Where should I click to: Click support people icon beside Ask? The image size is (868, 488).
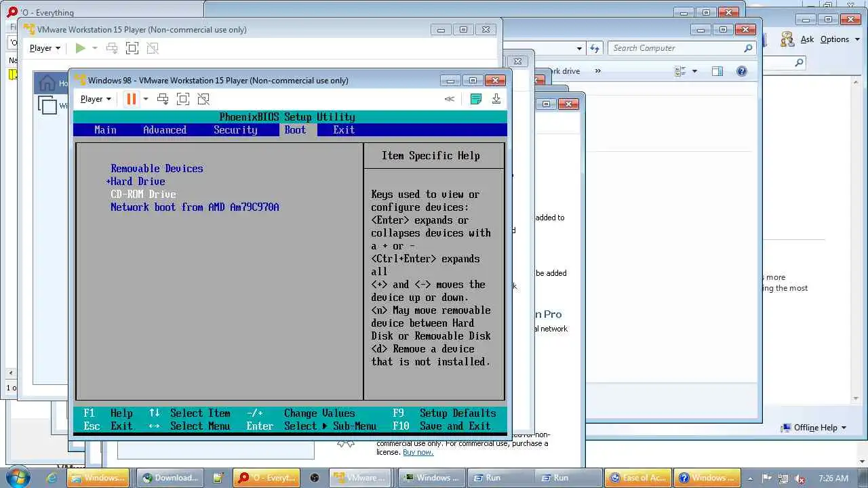pos(787,39)
